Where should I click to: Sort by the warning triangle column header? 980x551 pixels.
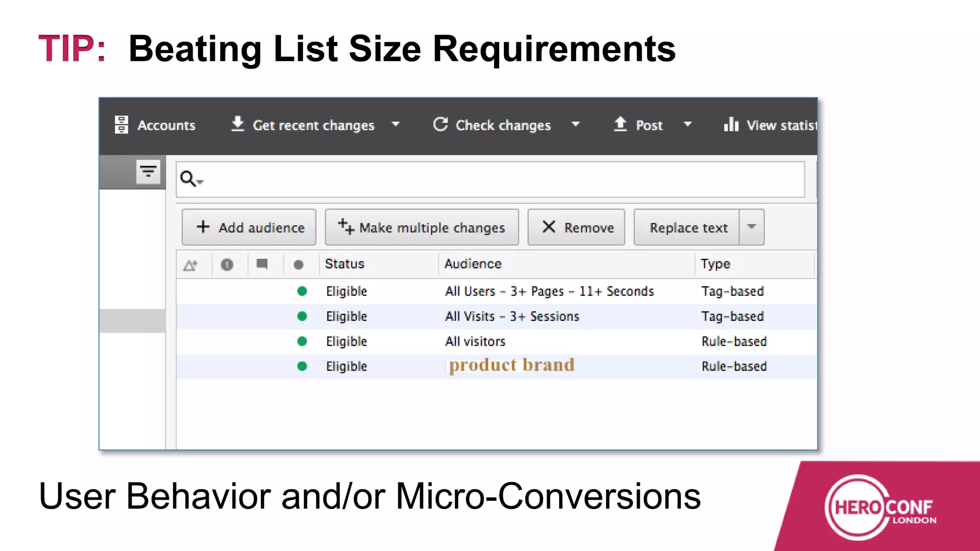(x=190, y=264)
